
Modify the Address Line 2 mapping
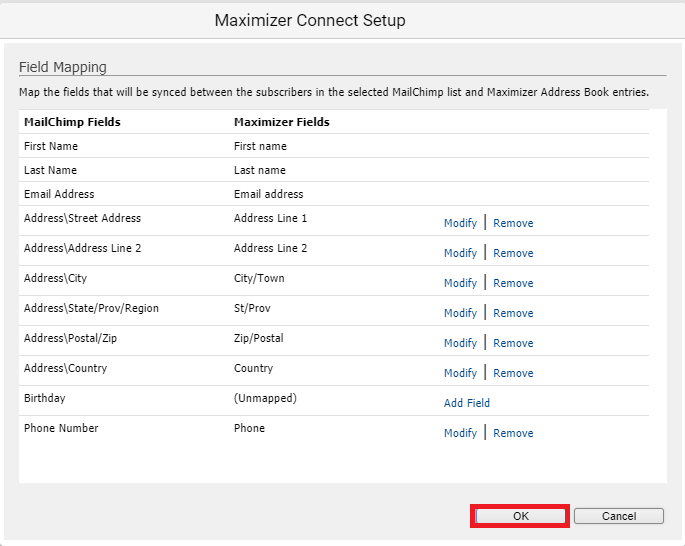pos(460,253)
